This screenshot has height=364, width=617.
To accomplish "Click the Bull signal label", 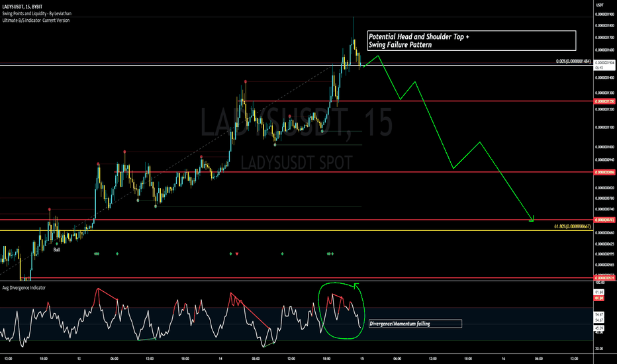I will tap(57, 250).
